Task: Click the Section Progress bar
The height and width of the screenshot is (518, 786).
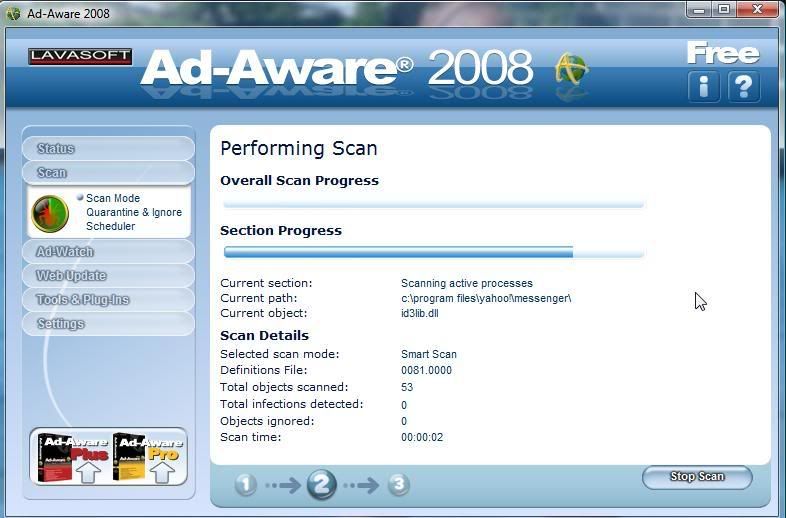Action: 434,252
